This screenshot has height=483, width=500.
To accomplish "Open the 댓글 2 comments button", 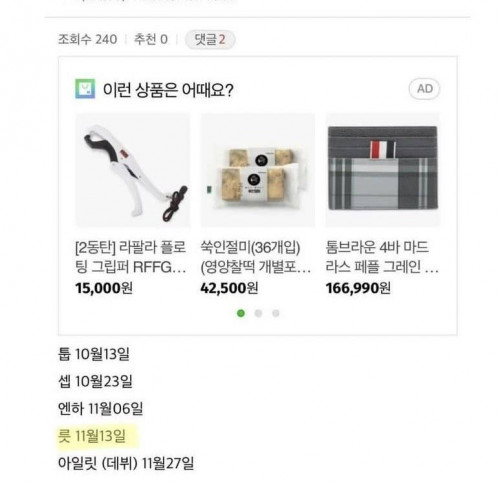I will pos(210,40).
